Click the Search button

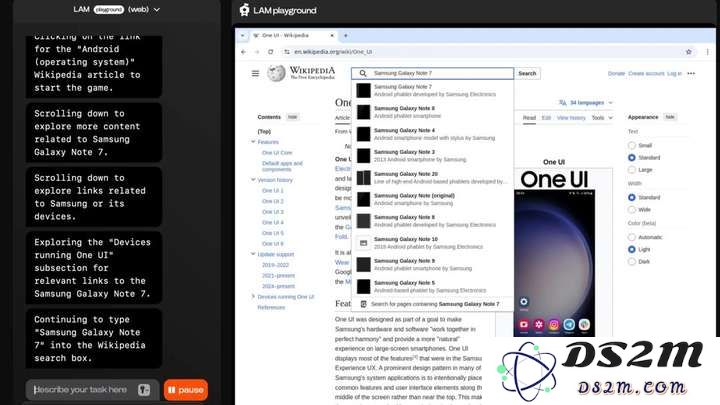click(527, 73)
